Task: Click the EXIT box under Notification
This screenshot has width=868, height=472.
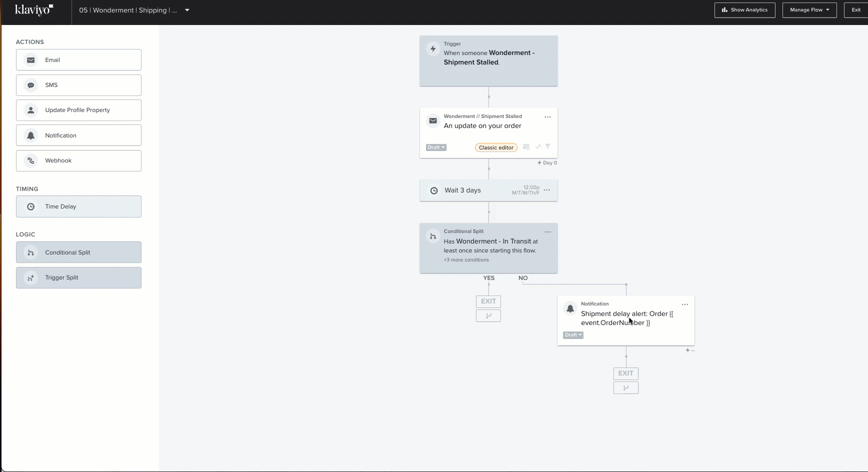Action: point(626,373)
